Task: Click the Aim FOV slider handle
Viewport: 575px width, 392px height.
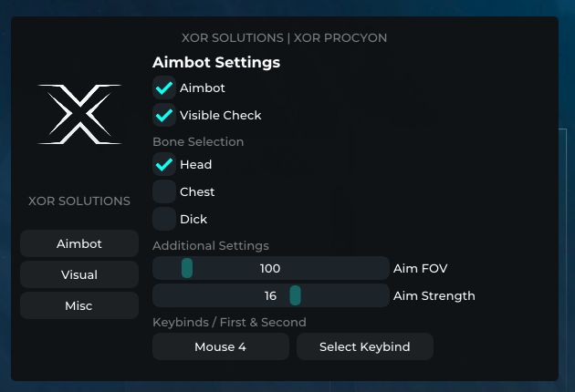Action: coord(187,268)
